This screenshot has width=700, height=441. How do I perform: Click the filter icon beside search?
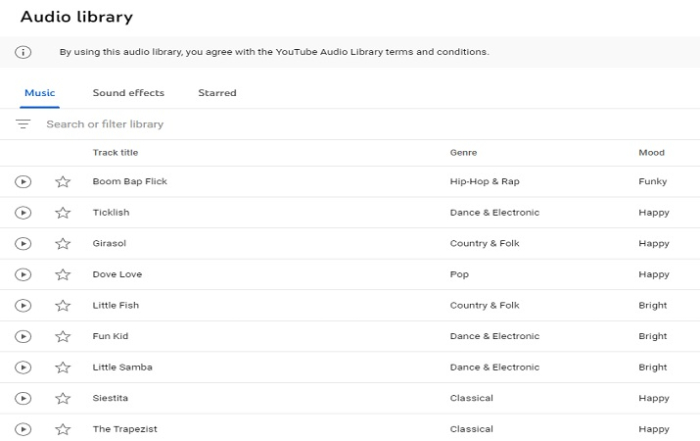click(x=23, y=124)
